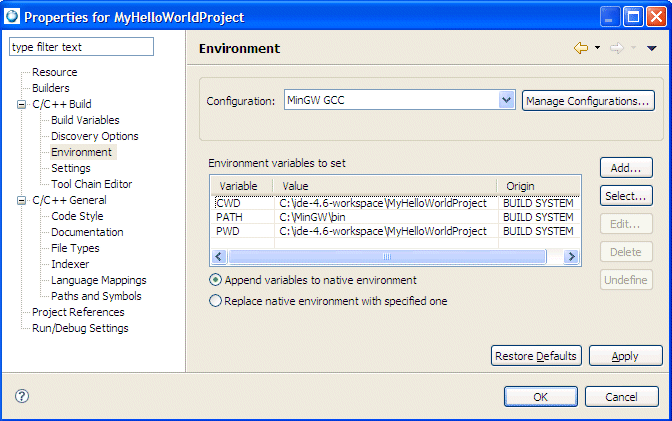Click the back navigation arrow icon

(580, 48)
